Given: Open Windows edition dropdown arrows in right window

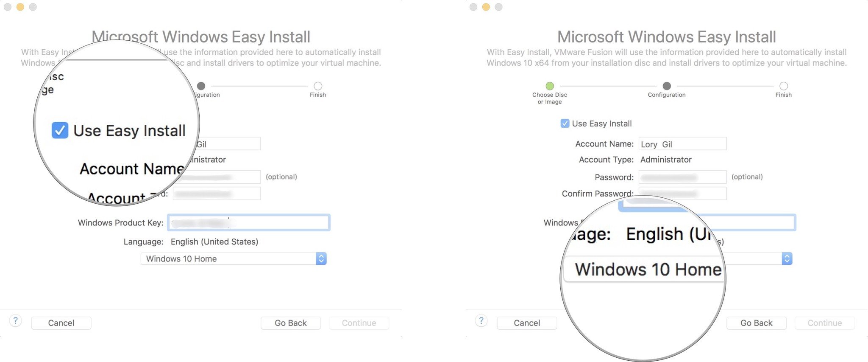Looking at the screenshot, I should point(787,259).
